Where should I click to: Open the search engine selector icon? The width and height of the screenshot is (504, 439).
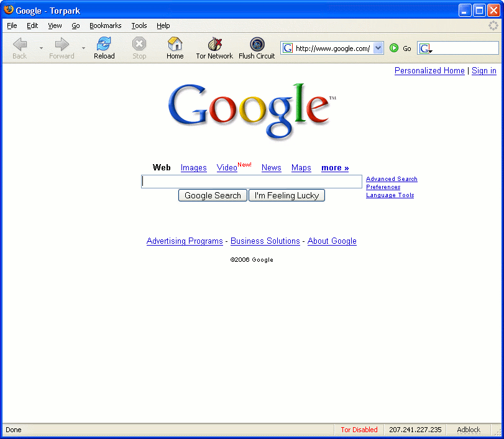pos(426,49)
